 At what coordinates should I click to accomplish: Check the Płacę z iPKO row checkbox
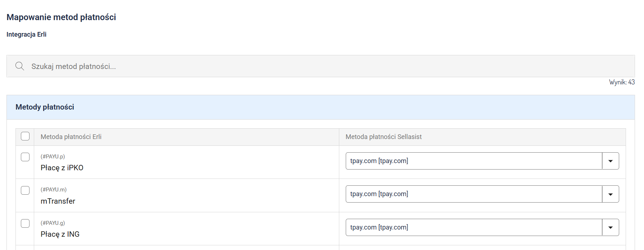coord(25,157)
